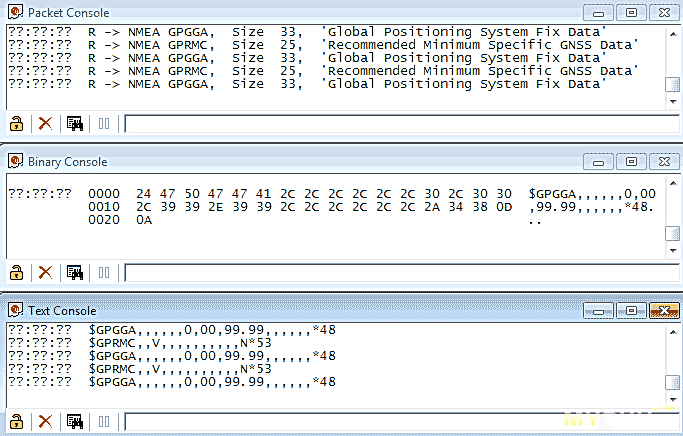Click the Text Console input field
This screenshot has height=436, width=683.
pyautogui.click(x=400, y=422)
